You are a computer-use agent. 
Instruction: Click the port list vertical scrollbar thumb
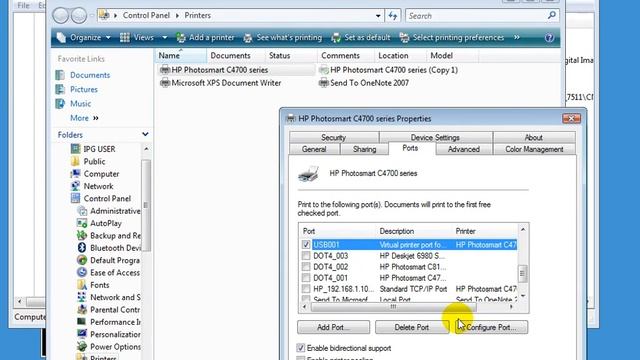(522, 273)
